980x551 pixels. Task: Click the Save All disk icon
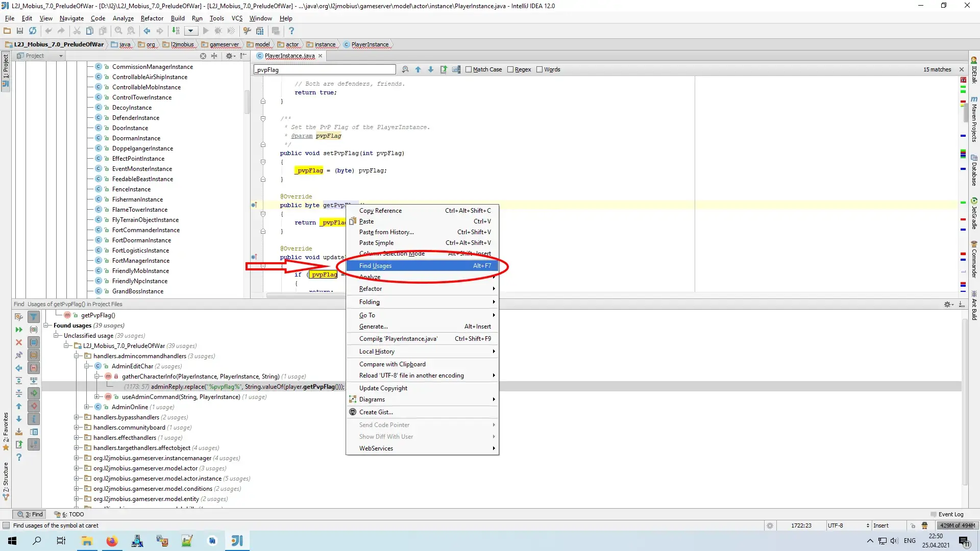(x=20, y=31)
